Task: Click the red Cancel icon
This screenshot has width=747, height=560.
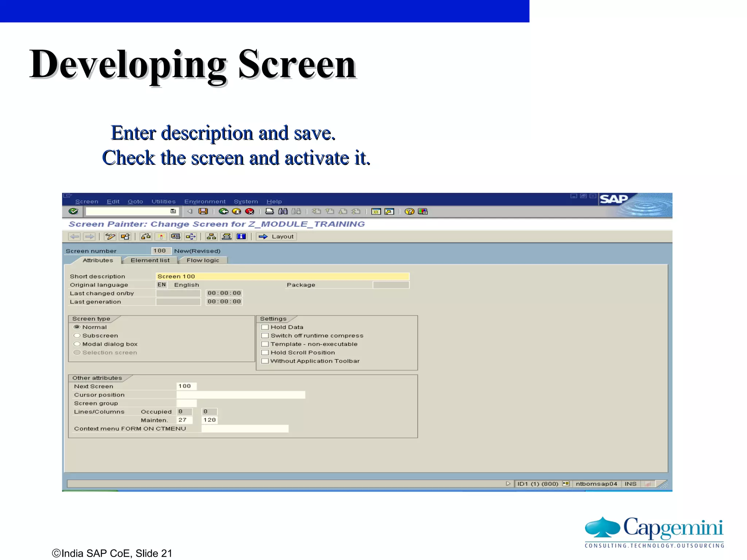Action: click(249, 211)
